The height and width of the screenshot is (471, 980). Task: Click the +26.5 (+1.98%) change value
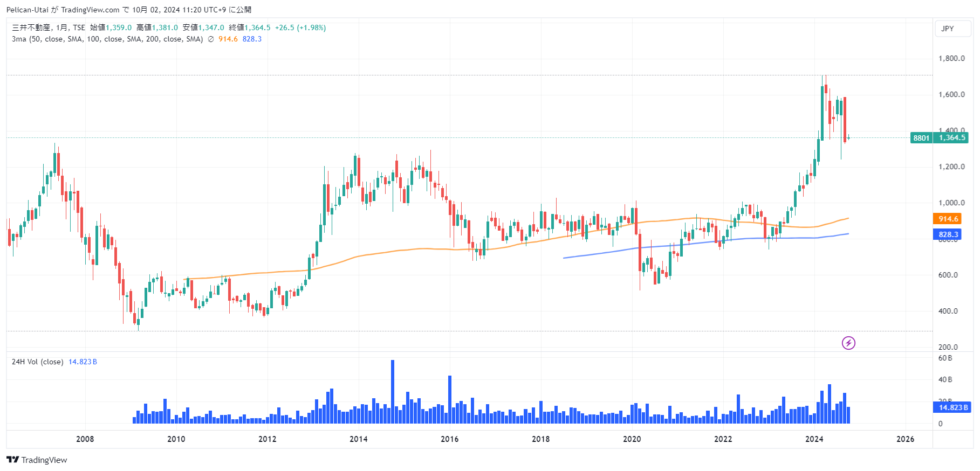pyautogui.click(x=300, y=27)
